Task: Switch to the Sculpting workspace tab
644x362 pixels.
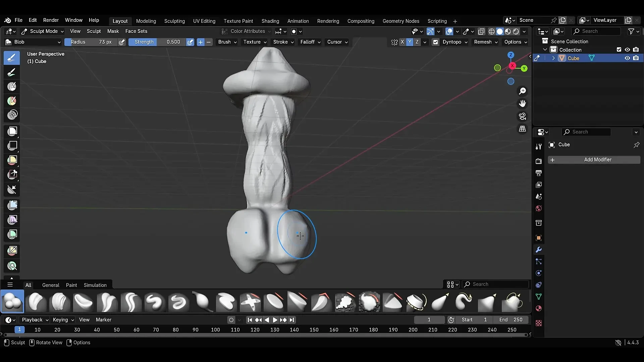Action: [174, 21]
